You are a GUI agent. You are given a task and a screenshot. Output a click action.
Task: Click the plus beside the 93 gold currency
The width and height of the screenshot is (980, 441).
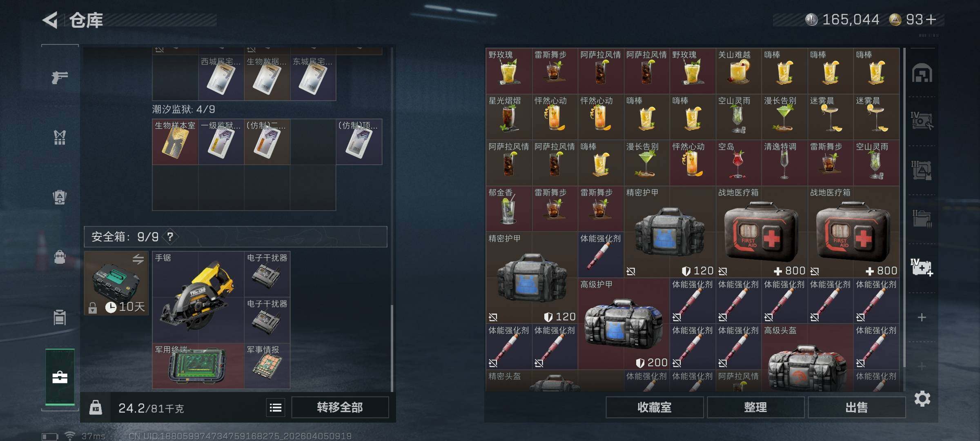931,19
